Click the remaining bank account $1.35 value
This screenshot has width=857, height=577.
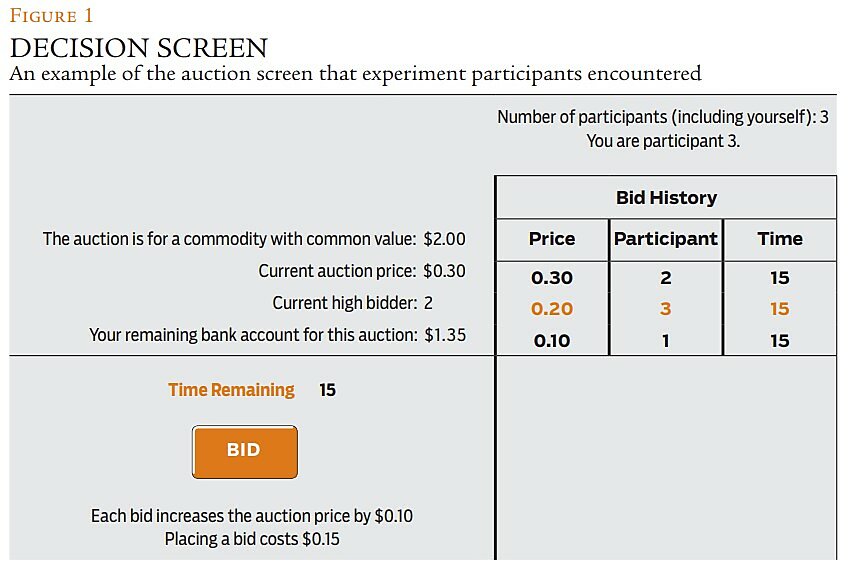(445, 335)
